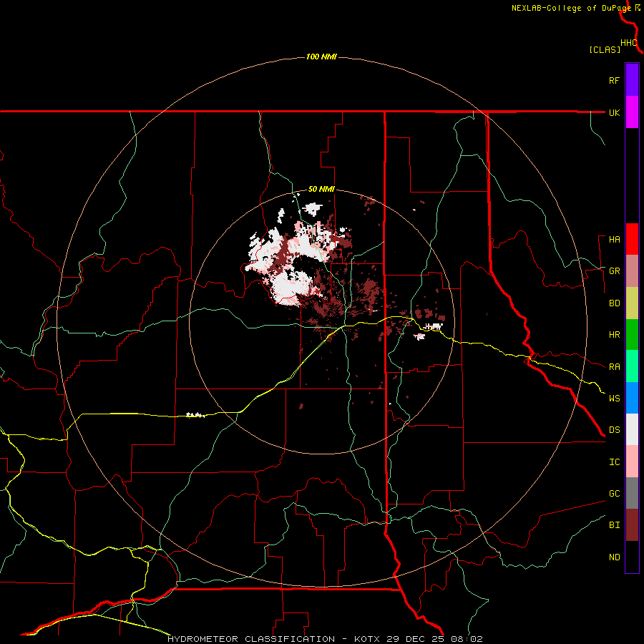
Task: Click the UK magenta legend swatch
Action: pyautogui.click(x=632, y=112)
